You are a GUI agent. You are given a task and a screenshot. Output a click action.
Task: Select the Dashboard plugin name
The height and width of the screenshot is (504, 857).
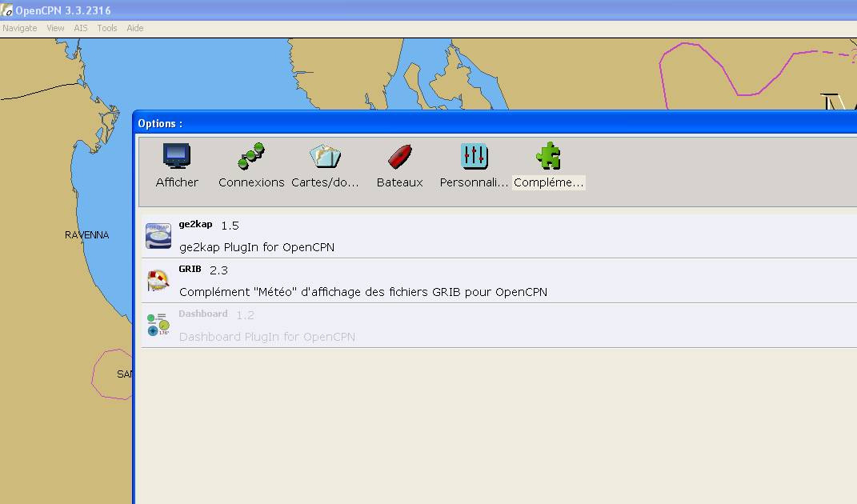(x=202, y=314)
